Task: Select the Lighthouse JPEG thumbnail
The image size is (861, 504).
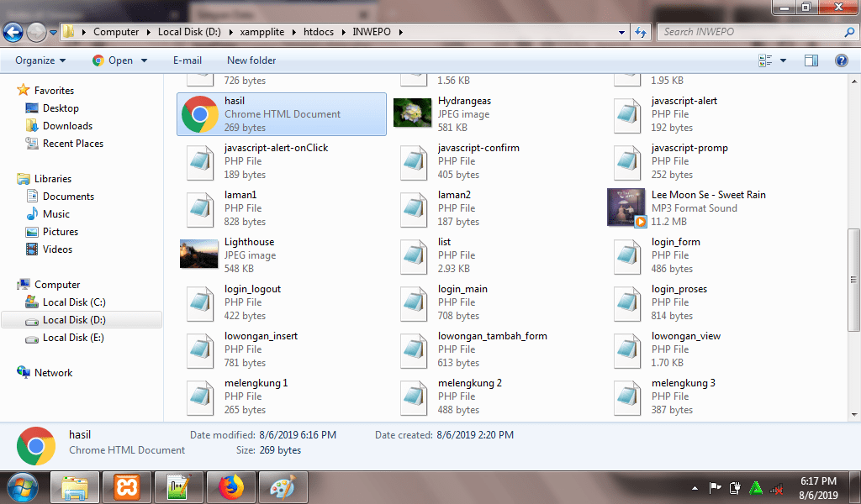Action: click(198, 254)
